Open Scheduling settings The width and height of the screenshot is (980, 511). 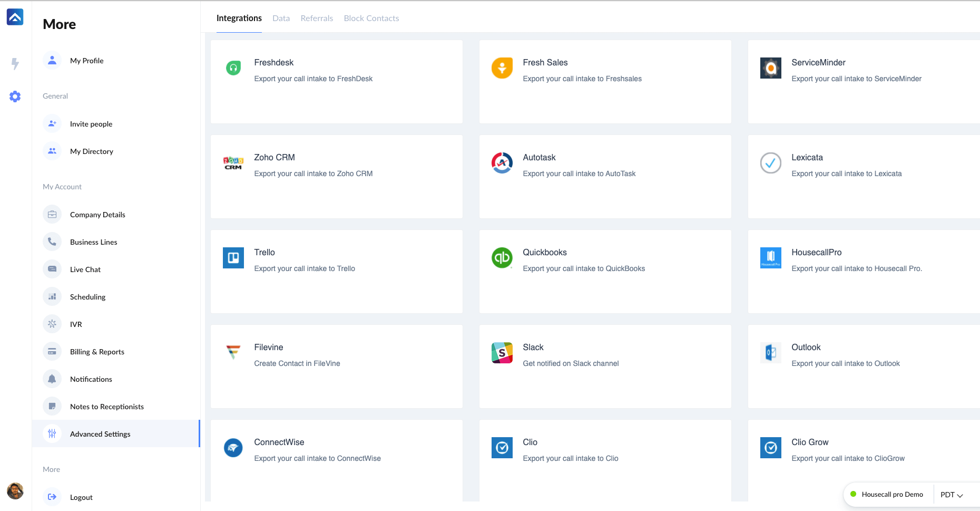[87, 297]
